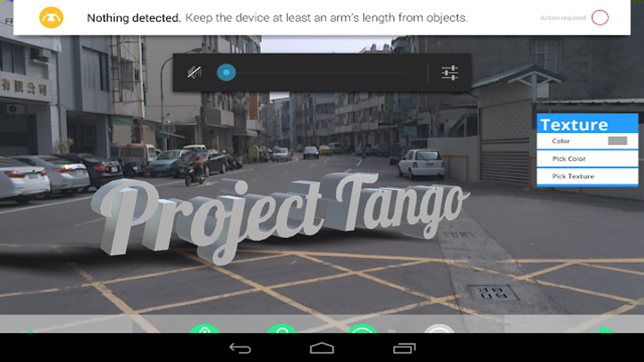Screen dimensions: 644x362
Task: Click the "Action required" label
Action: pos(563,18)
